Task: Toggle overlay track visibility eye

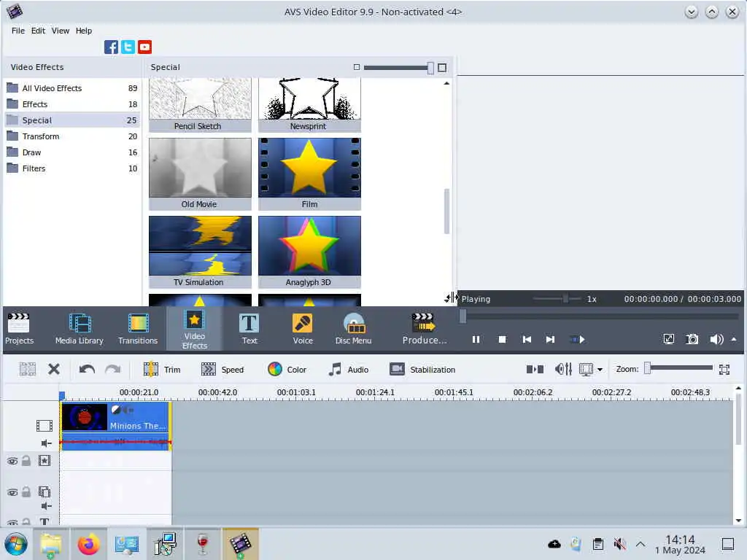Action: [x=12, y=492]
